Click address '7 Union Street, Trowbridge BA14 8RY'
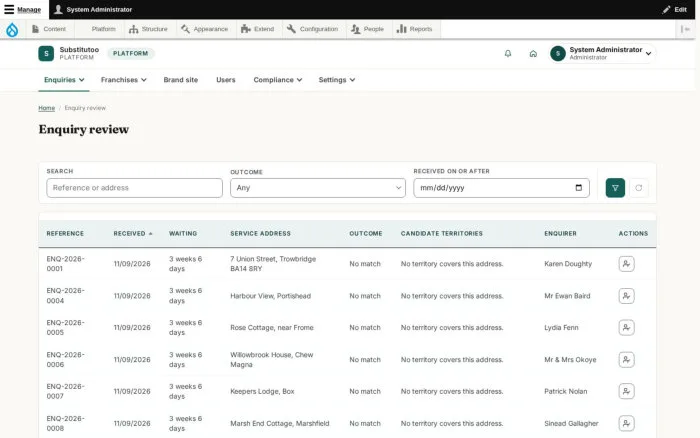 tap(273, 264)
